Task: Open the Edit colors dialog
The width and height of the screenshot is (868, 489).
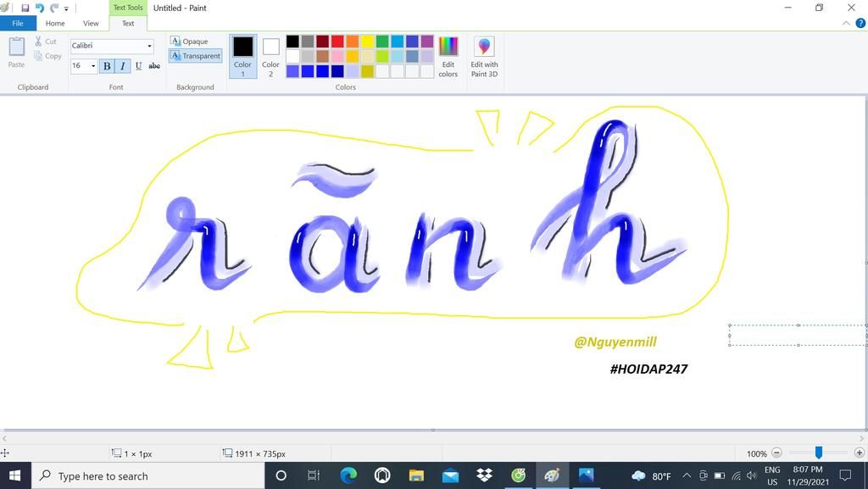Action: [x=448, y=56]
